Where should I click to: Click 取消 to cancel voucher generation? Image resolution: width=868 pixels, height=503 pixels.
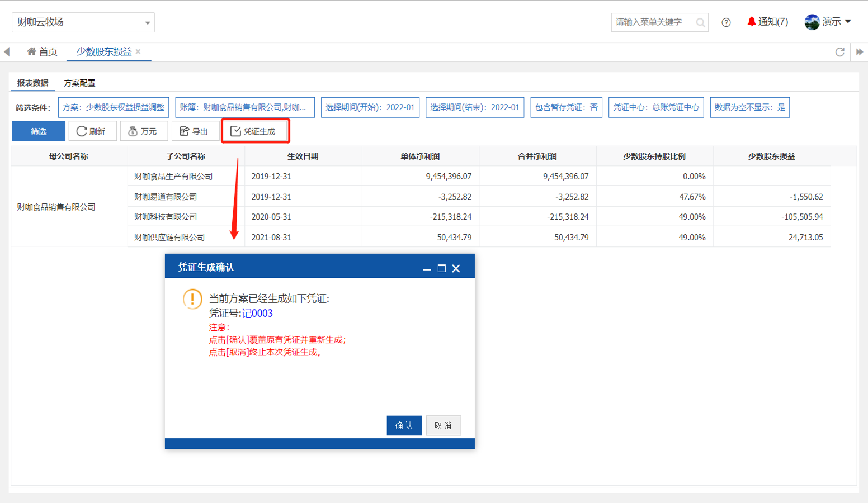pyautogui.click(x=443, y=425)
